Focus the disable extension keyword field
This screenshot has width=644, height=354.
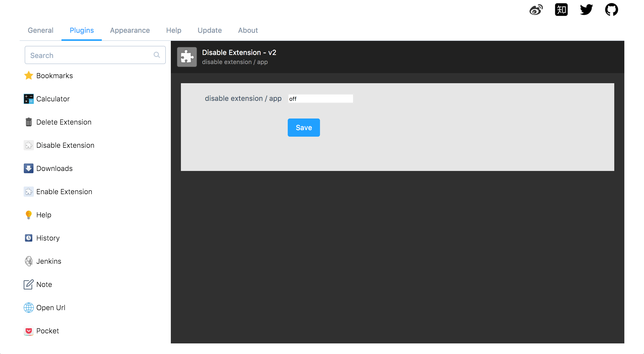coord(320,99)
